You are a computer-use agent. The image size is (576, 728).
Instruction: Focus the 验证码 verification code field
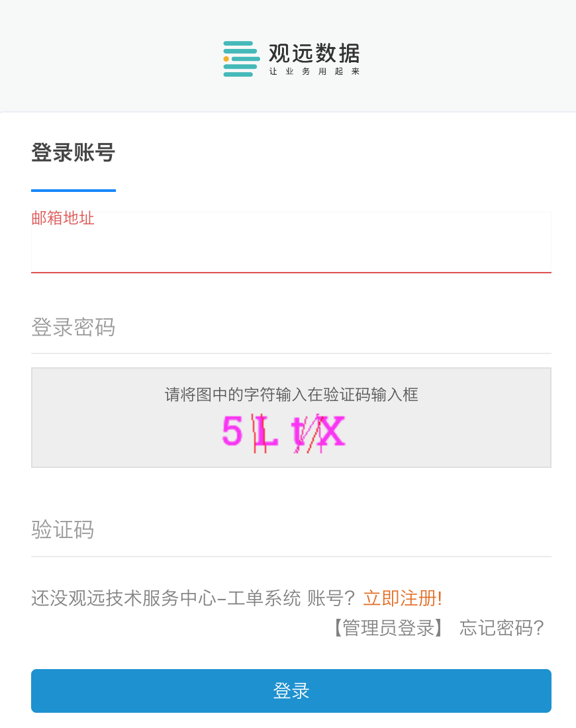pos(291,530)
